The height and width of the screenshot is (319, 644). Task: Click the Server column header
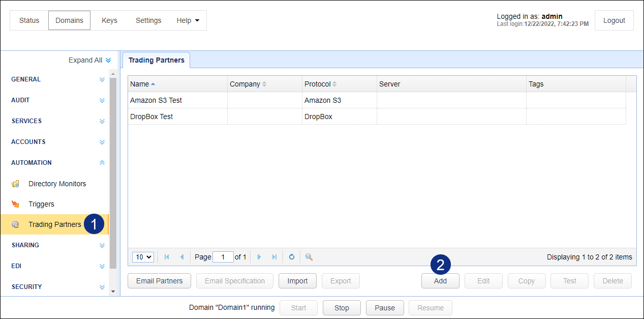(x=451, y=84)
